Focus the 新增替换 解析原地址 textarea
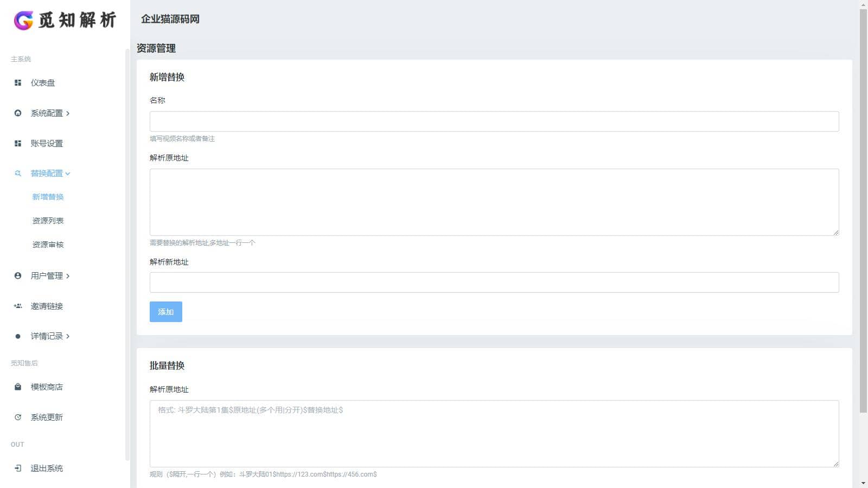Image resolution: width=868 pixels, height=488 pixels. coord(494,202)
